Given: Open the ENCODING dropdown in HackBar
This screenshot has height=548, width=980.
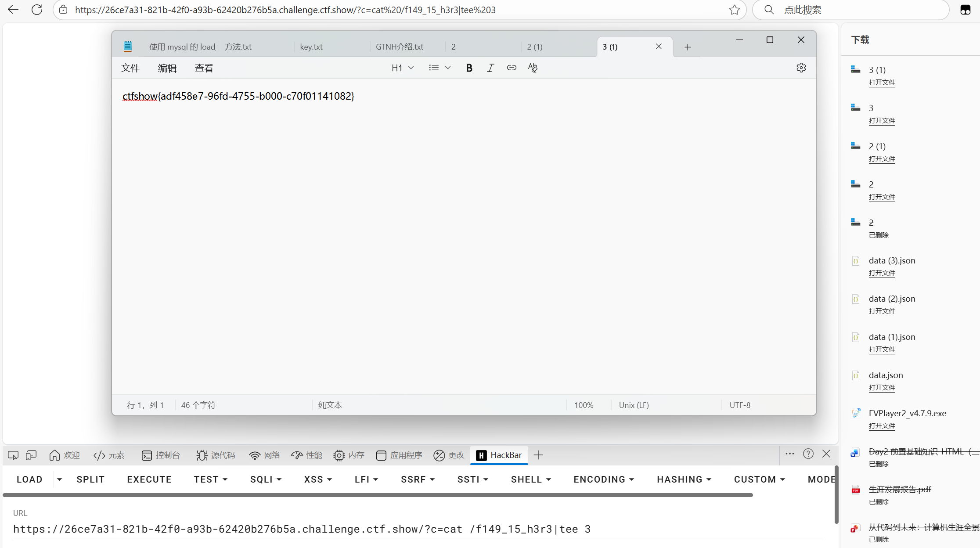Looking at the screenshot, I should 604,479.
